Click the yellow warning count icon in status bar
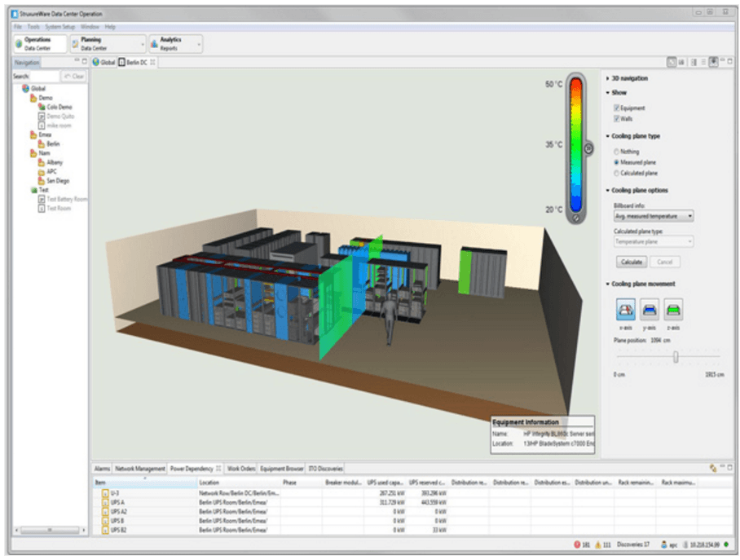Viewport: 740px width, 560px height. [x=598, y=545]
